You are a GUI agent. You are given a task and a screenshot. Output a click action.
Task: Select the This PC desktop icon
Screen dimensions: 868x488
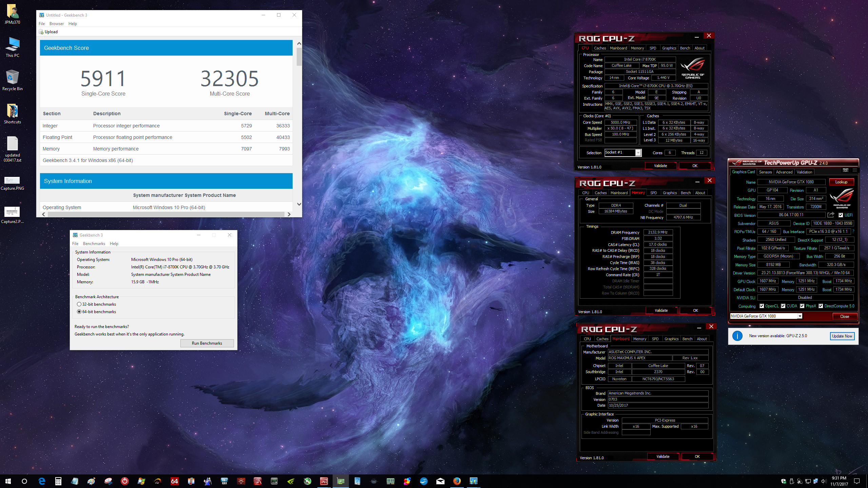coord(13,47)
